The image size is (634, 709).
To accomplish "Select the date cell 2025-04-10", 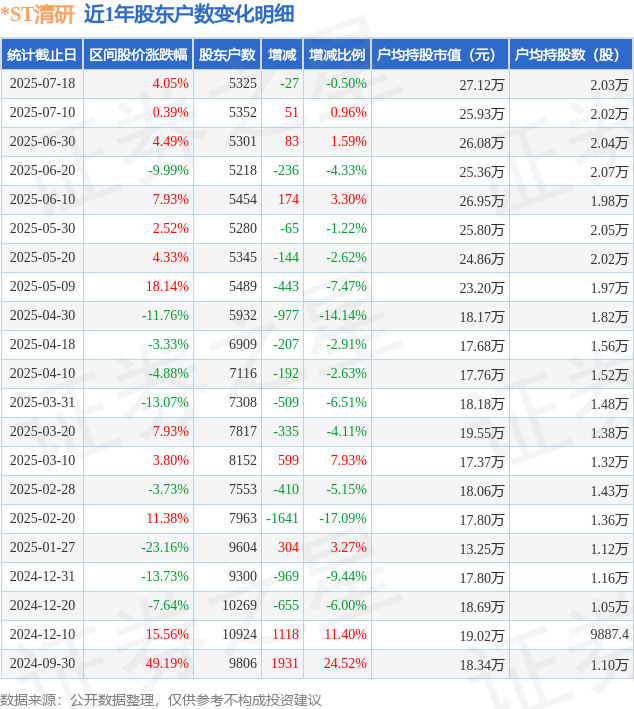I will [x=43, y=373].
